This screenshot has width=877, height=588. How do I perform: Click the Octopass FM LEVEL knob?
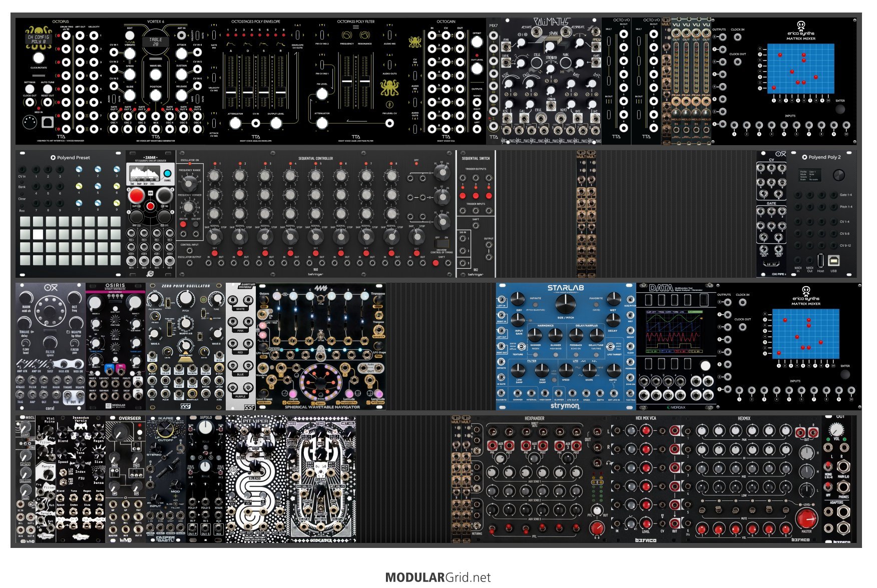(322, 94)
